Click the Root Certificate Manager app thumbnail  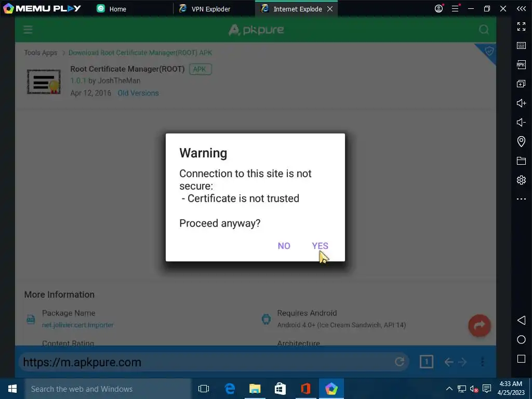point(44,82)
